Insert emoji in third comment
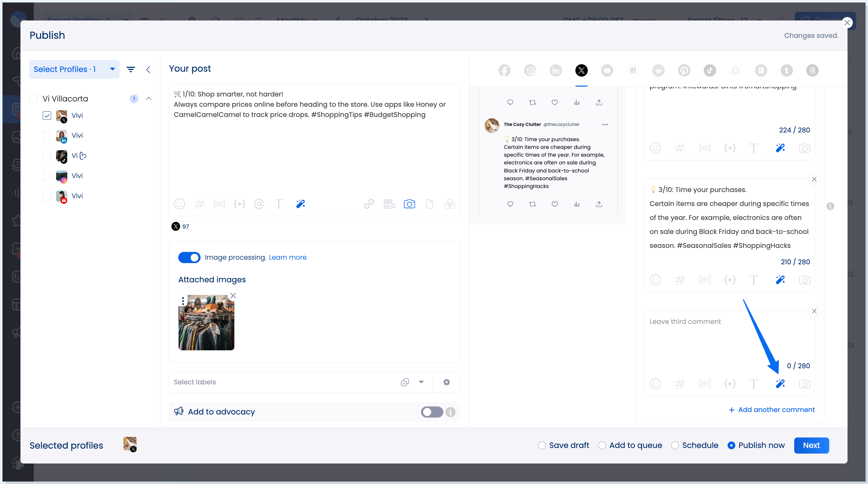Screen dimensions: 868x484 655,383
